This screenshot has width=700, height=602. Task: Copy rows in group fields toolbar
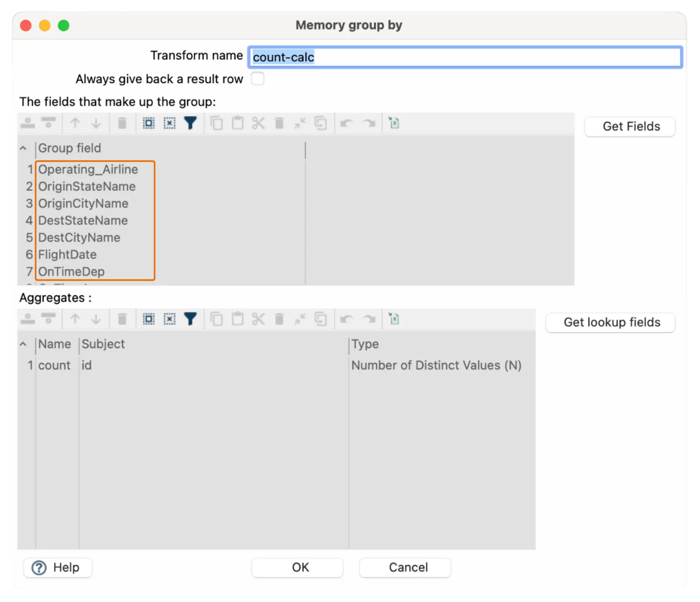point(216,123)
